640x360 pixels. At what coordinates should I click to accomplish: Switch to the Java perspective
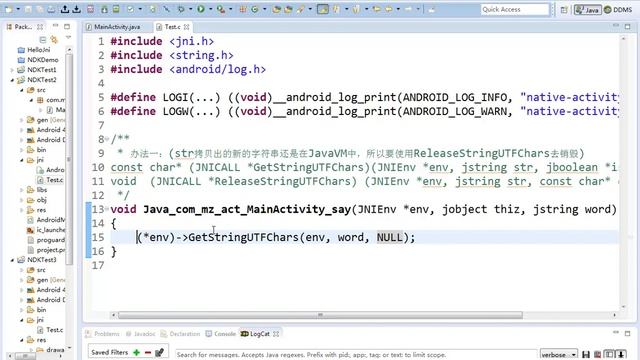click(588, 10)
